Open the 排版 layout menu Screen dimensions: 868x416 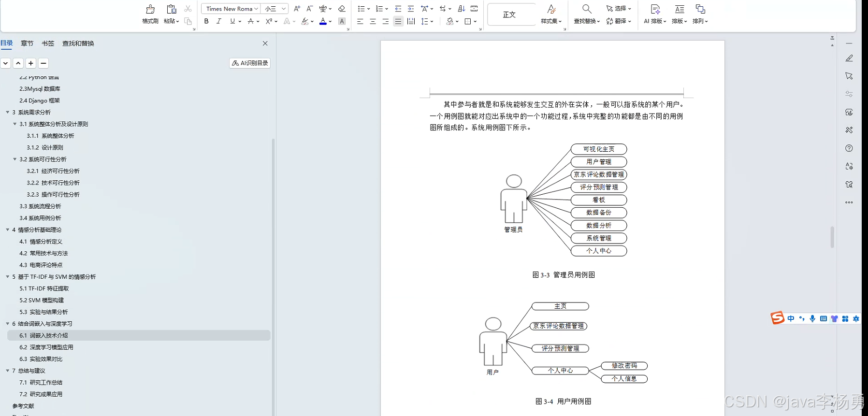(x=679, y=14)
